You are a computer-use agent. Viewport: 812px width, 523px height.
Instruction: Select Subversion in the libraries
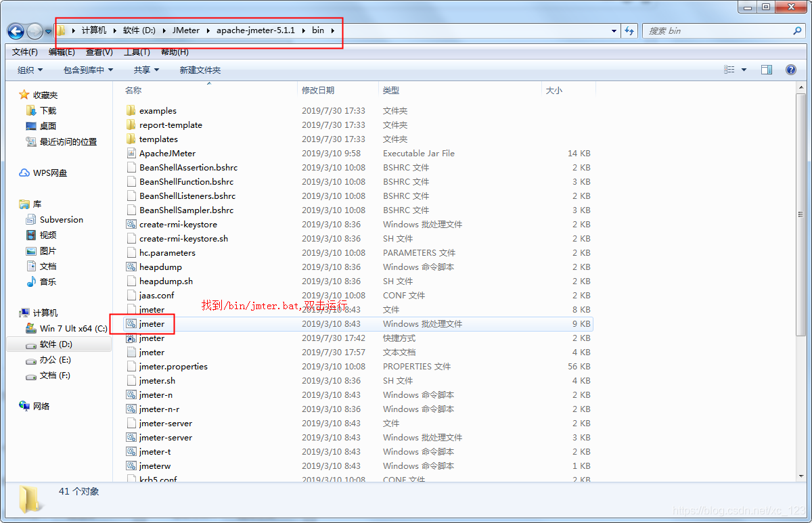pyautogui.click(x=61, y=219)
